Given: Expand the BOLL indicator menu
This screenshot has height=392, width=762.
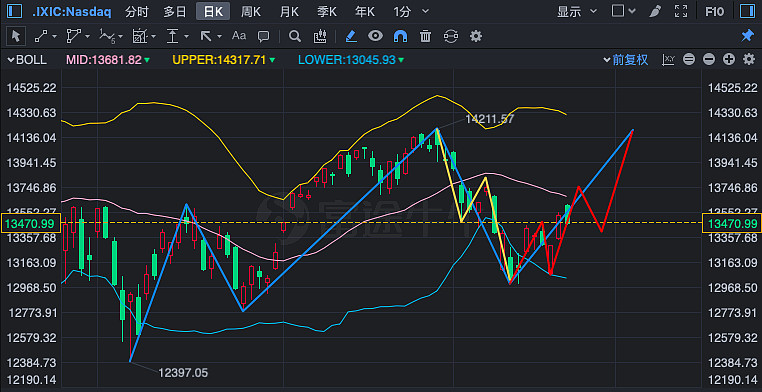Looking at the screenshot, I should pyautogui.click(x=28, y=60).
